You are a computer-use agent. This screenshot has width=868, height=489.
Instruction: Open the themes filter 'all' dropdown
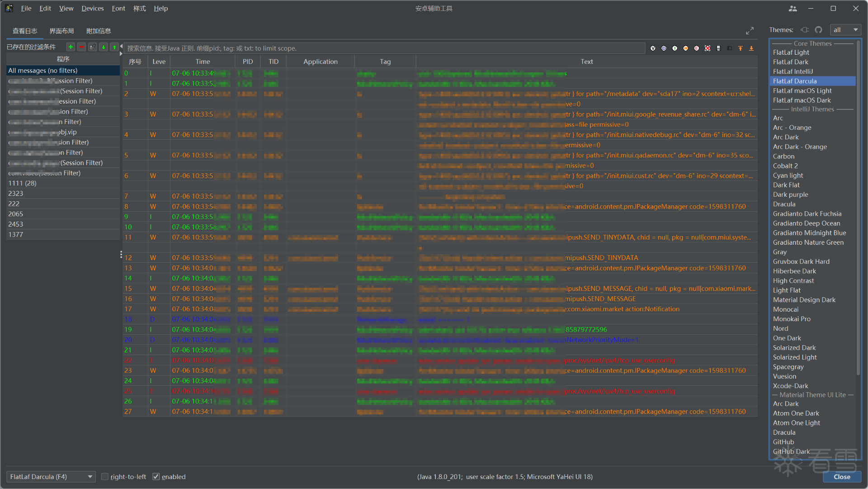click(x=845, y=30)
